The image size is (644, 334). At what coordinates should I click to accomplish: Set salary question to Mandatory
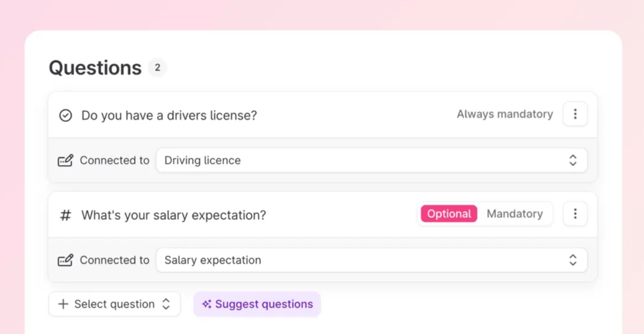coord(515,214)
